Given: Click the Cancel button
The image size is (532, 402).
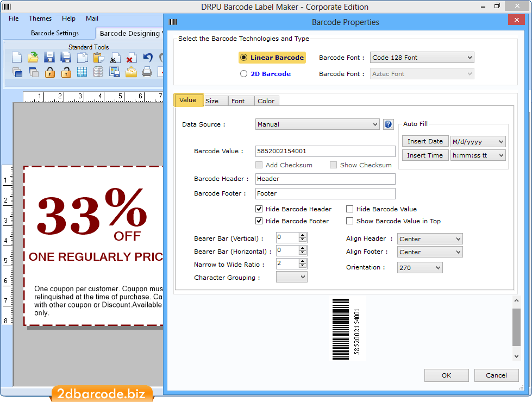Looking at the screenshot, I should click(x=496, y=375).
